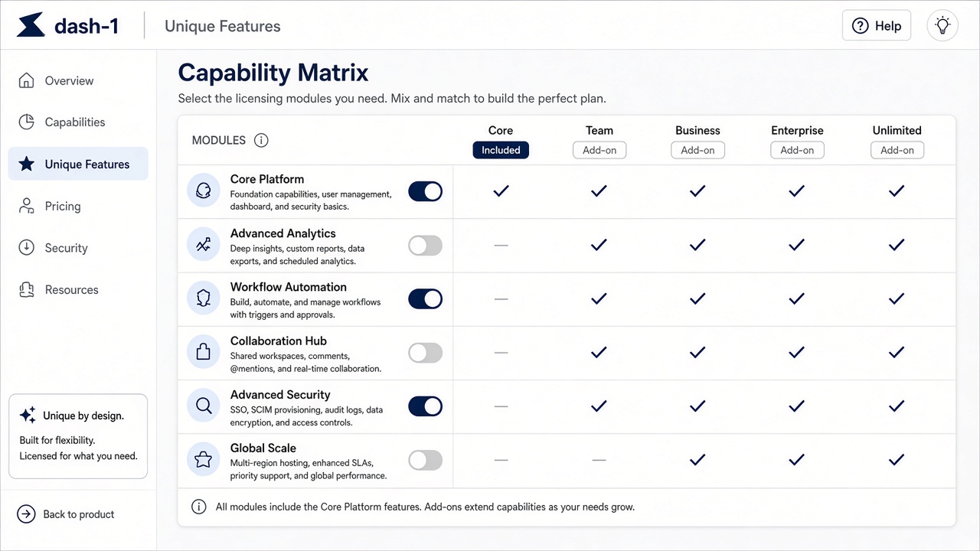Click the Advanced Analytics chart icon
Image resolution: width=980 pixels, height=551 pixels.
(204, 245)
